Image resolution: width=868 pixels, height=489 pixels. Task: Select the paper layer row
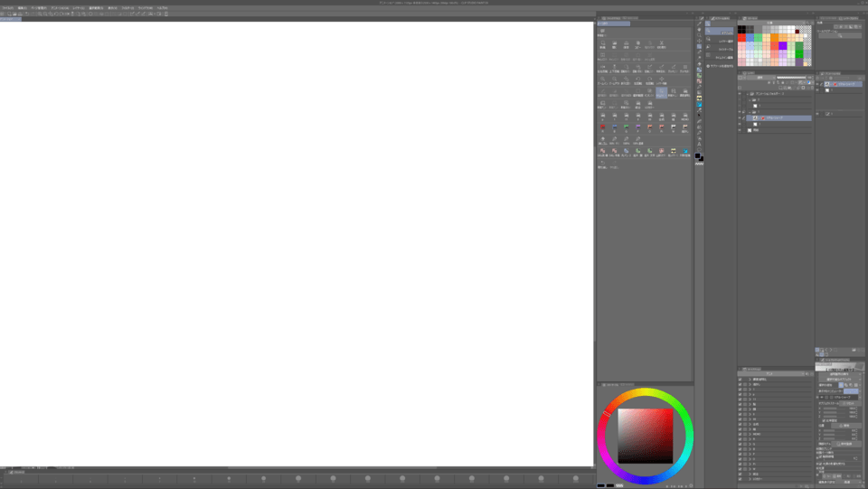click(778, 130)
